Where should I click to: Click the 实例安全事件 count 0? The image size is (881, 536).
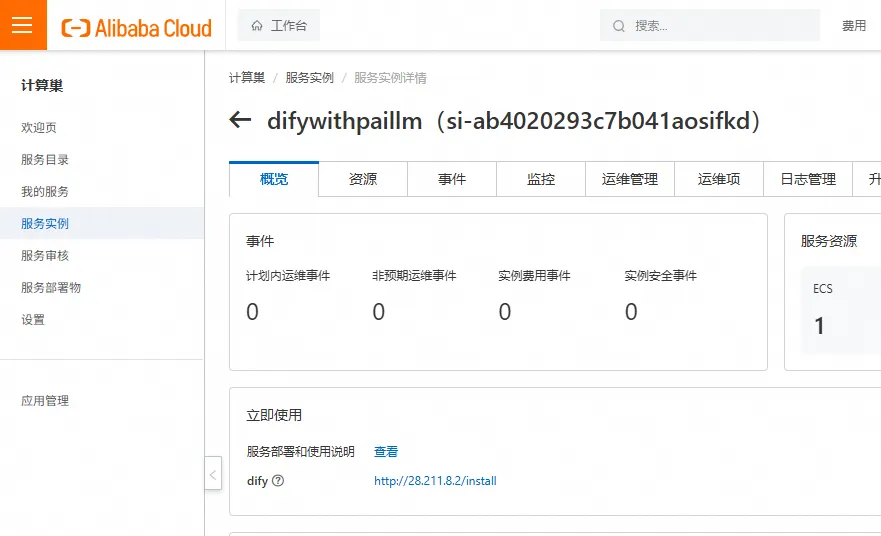pyautogui.click(x=631, y=312)
